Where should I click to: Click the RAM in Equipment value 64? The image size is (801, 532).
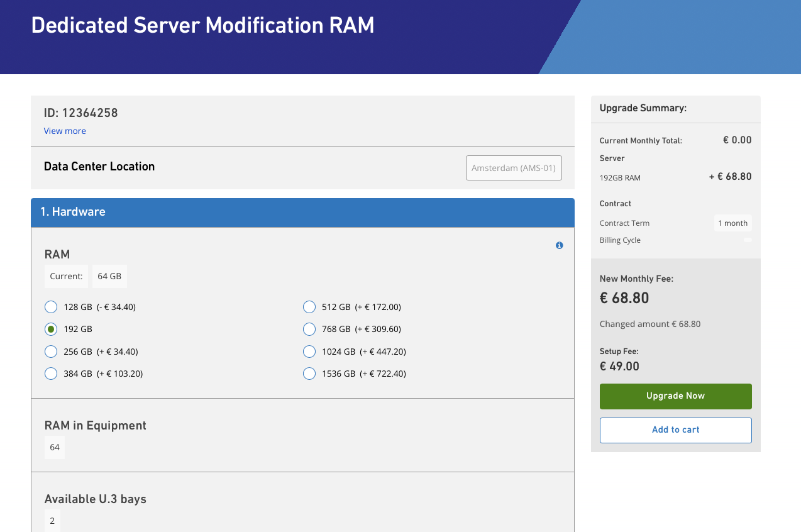pos(55,447)
